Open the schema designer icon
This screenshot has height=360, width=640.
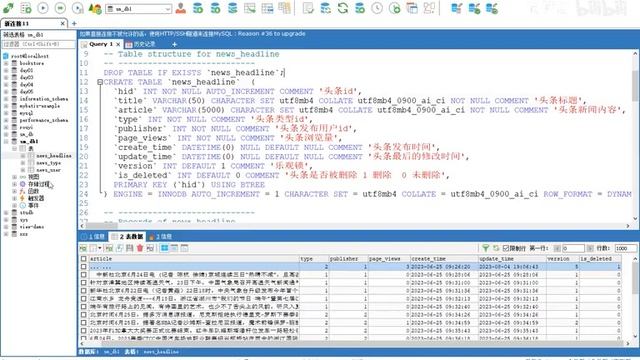pos(429,8)
